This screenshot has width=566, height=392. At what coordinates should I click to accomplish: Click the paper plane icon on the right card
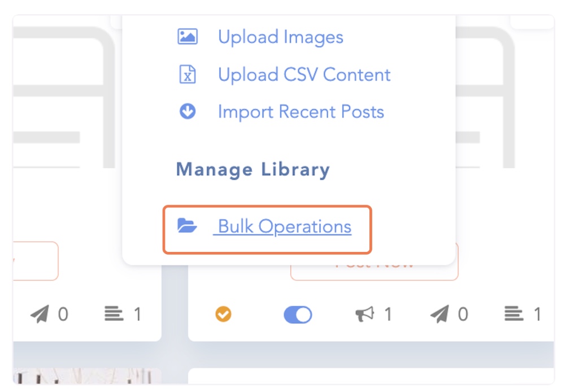(439, 314)
